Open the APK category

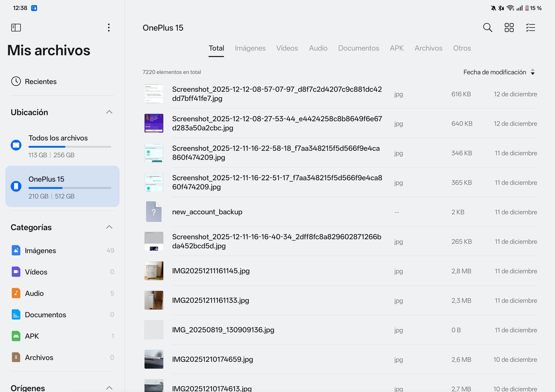pos(32,336)
